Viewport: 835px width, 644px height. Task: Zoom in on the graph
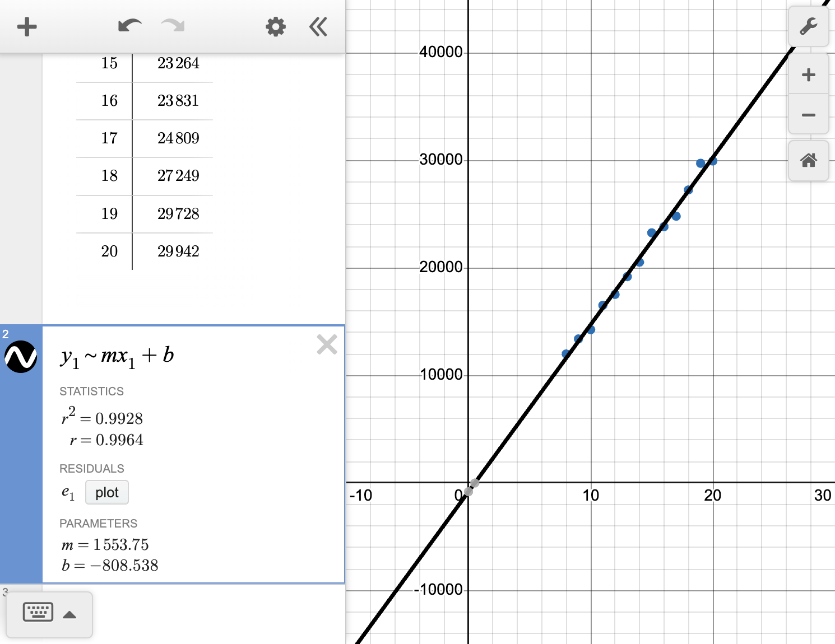tap(809, 74)
